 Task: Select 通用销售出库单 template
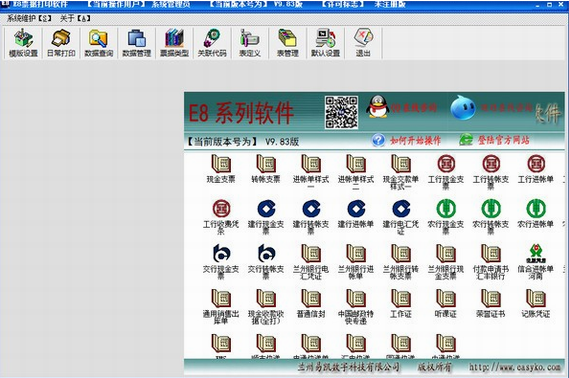221,307
